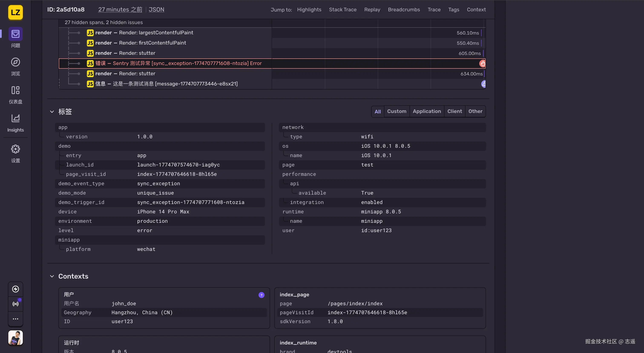The height and width of the screenshot is (353, 644).
Task: Open the JSON view link
Action: [156, 10]
